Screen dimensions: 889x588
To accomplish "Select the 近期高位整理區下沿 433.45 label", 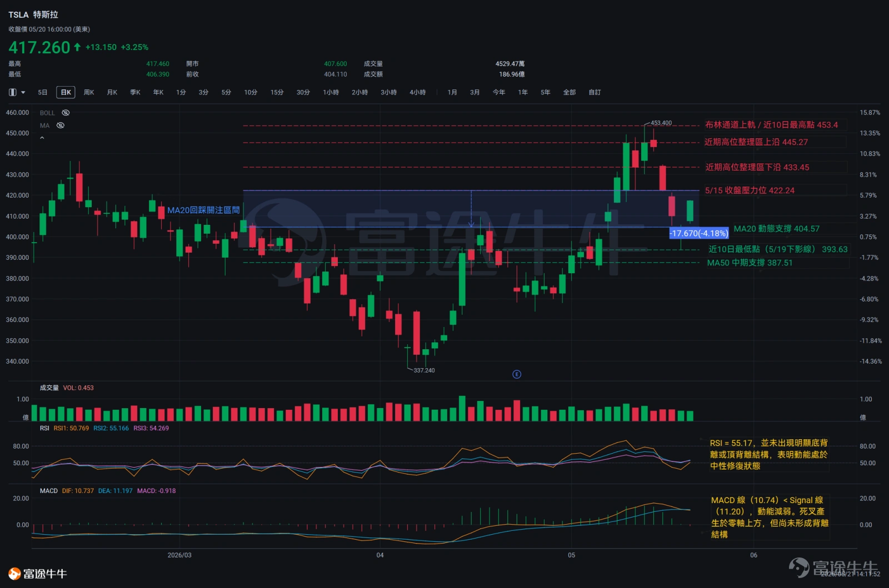I will [757, 167].
